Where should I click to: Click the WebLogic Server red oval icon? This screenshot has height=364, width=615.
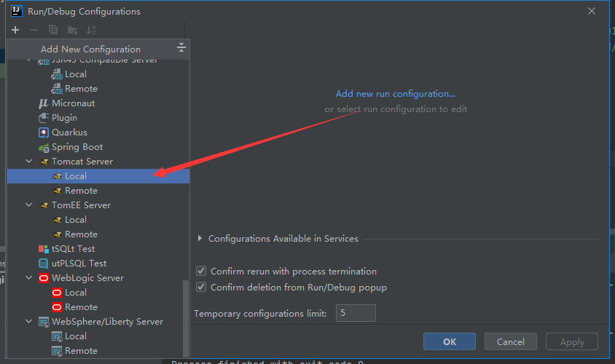click(44, 278)
